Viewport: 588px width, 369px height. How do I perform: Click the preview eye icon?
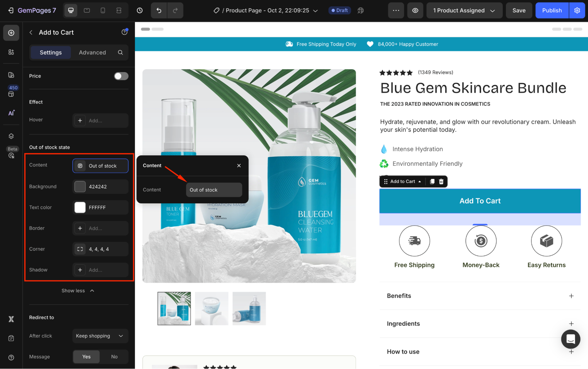(x=415, y=11)
